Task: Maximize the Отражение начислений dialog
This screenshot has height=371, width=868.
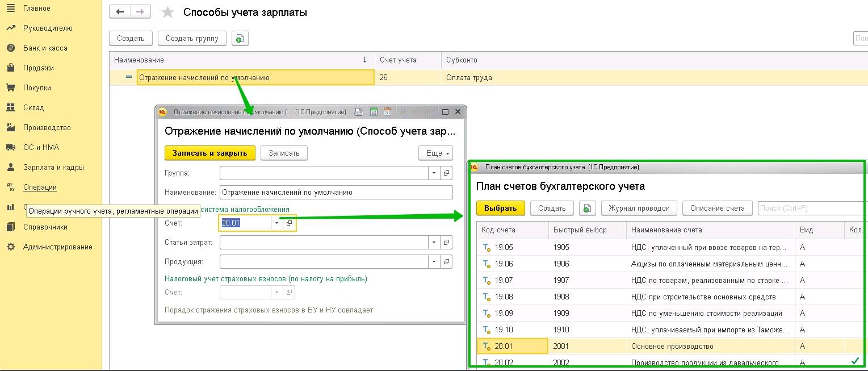Action: click(x=446, y=112)
